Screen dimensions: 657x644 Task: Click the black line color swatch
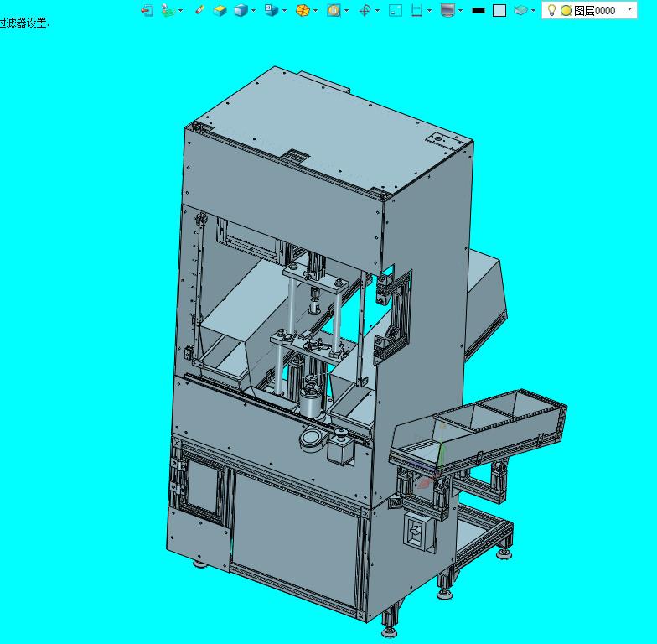[479, 10]
